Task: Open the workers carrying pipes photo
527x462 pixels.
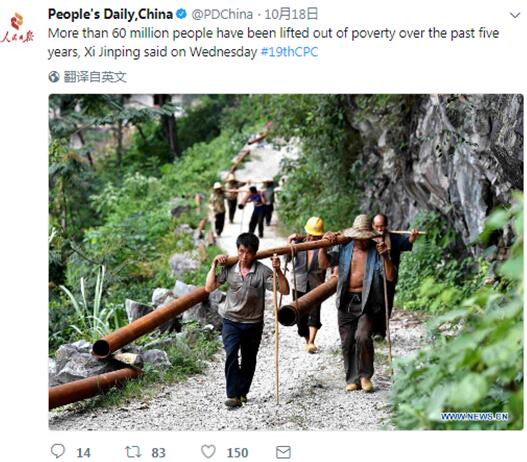Action: pos(286,262)
